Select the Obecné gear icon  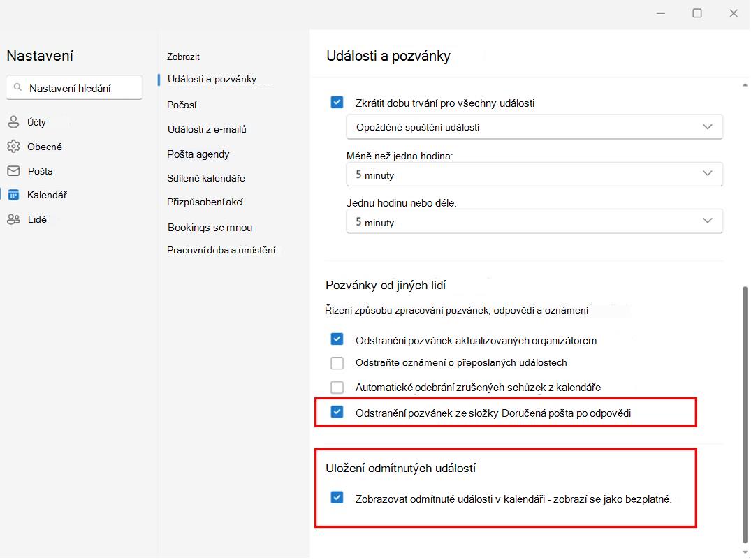[x=13, y=147]
